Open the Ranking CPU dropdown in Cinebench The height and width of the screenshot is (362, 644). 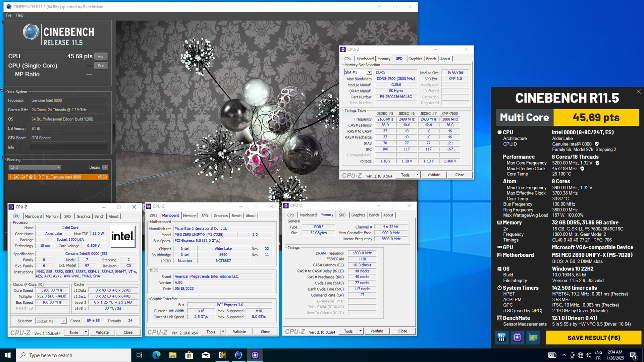click(35, 167)
